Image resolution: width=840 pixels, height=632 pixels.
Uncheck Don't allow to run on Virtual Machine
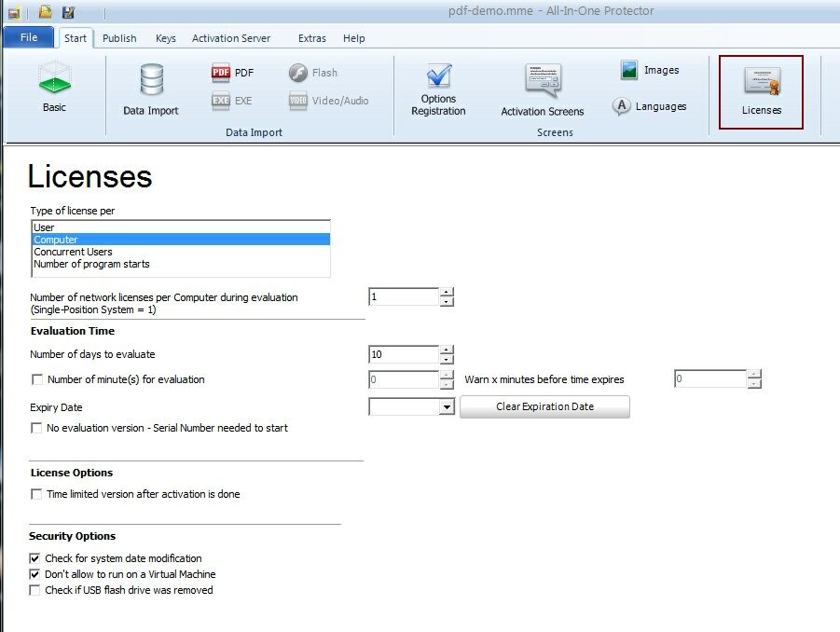click(x=35, y=574)
